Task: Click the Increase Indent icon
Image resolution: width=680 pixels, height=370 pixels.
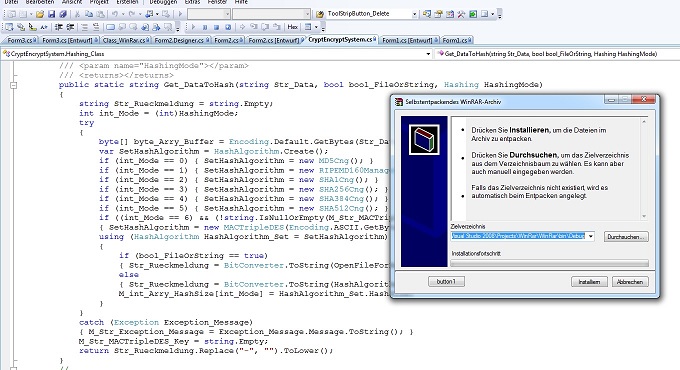Action: 70,27
